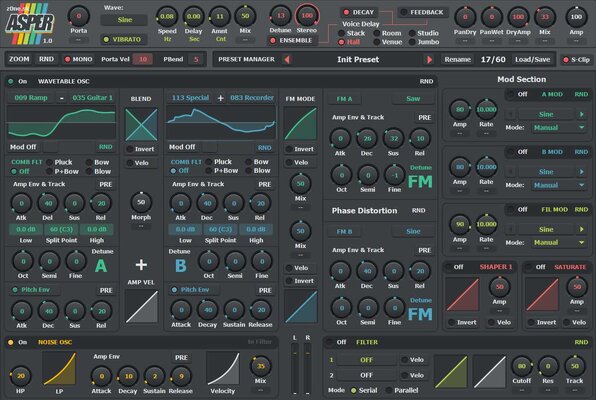Image resolution: width=596 pixels, height=400 pixels.
Task: Click the Morph knob
Action: (141, 203)
